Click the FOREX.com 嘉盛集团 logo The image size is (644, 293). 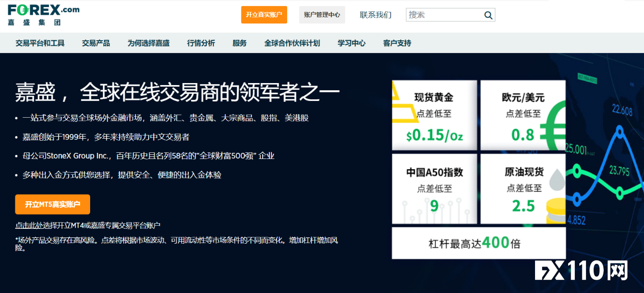click(x=43, y=15)
